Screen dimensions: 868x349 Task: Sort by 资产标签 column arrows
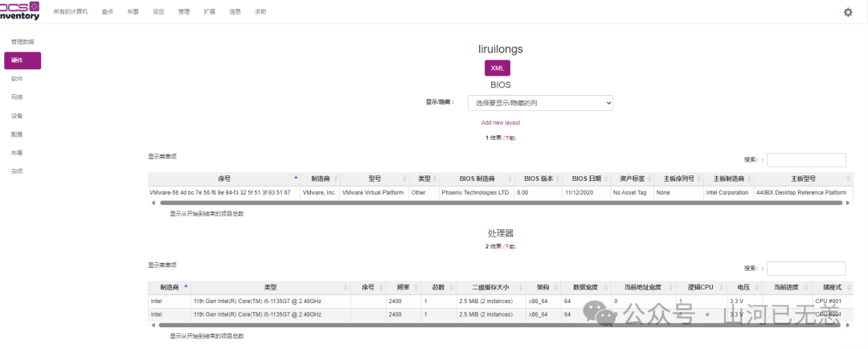[649, 179]
